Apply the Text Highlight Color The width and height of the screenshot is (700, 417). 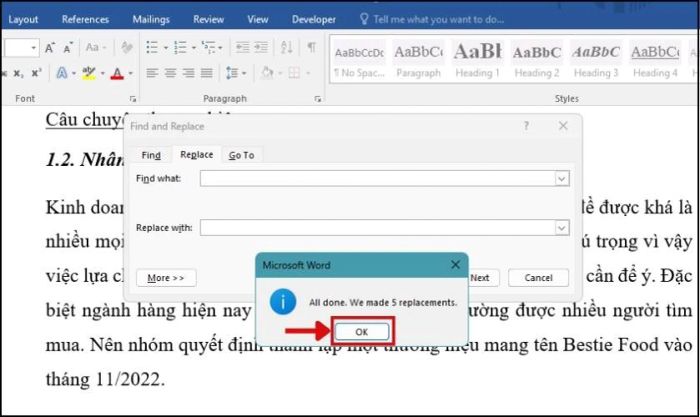89,73
